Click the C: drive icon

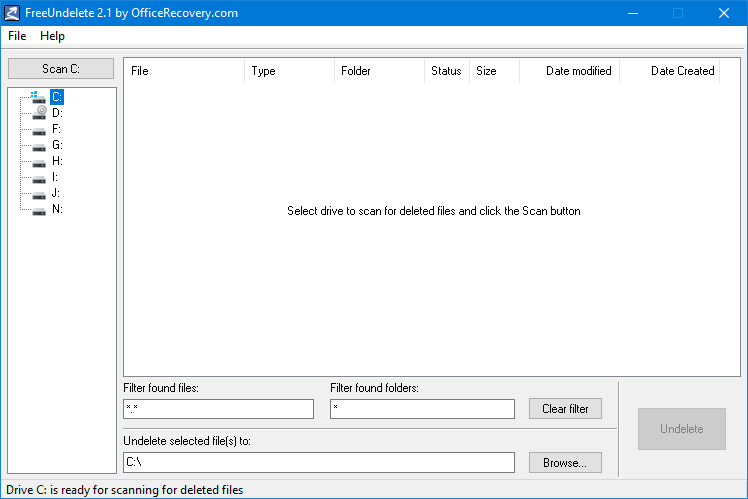[x=38, y=98]
